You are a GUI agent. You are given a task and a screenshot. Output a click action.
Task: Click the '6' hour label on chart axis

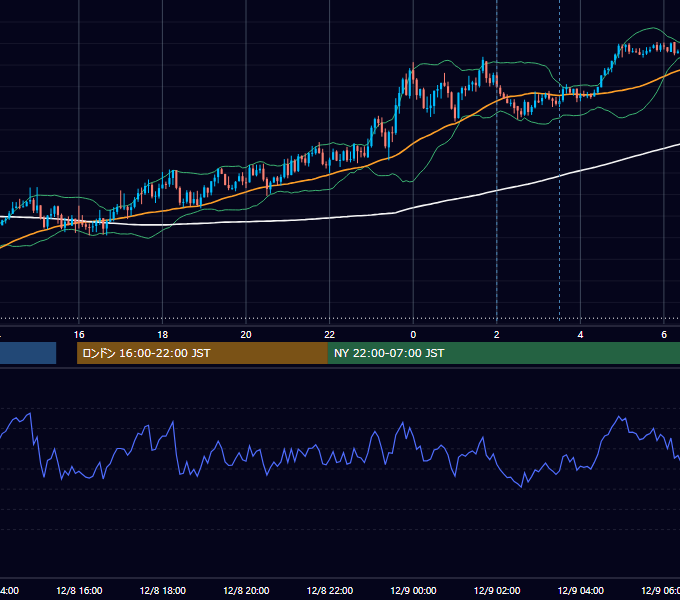point(664,335)
